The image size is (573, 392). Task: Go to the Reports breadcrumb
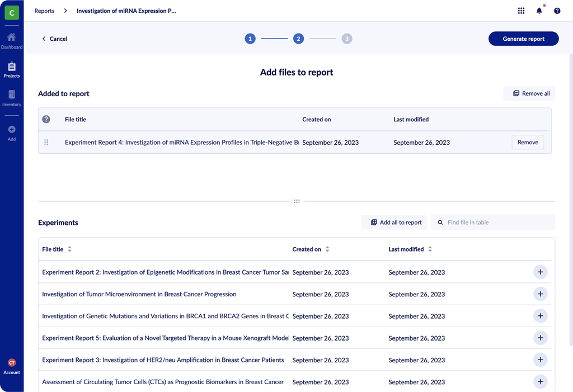pos(45,11)
